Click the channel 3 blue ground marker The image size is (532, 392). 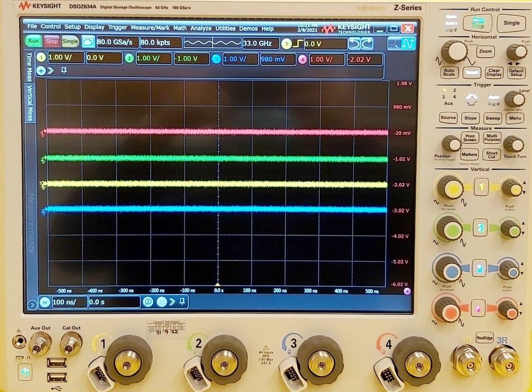tap(44, 211)
